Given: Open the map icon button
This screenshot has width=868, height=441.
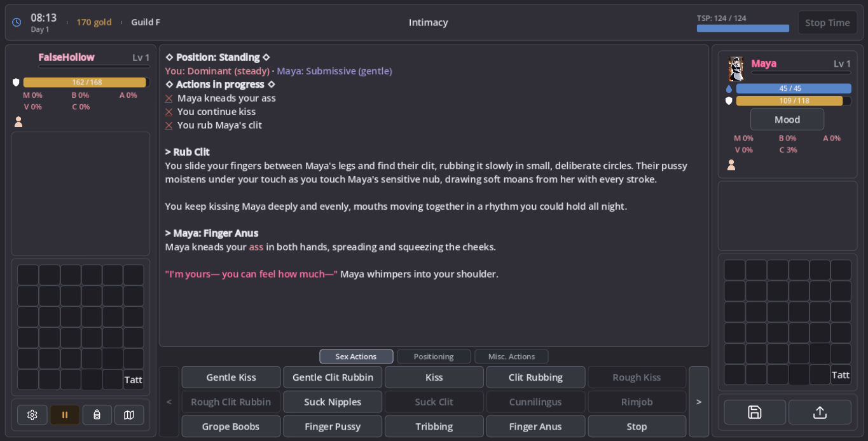Looking at the screenshot, I should tap(129, 415).
